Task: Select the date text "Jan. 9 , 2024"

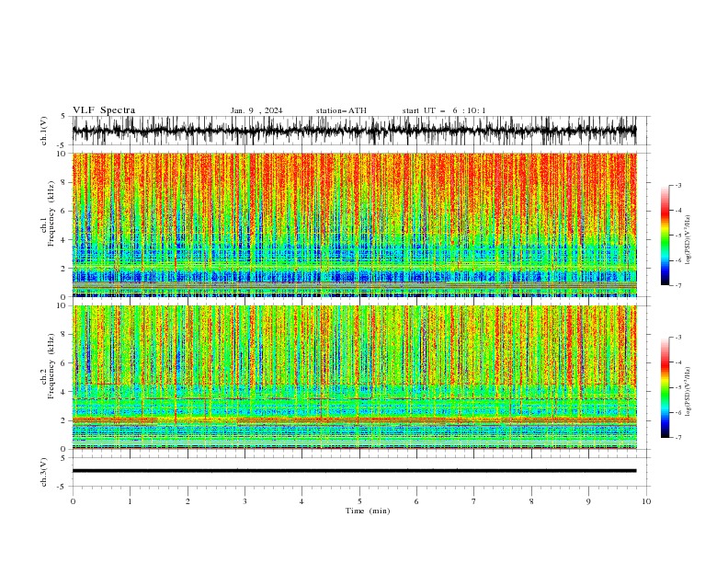Action: [x=256, y=110]
